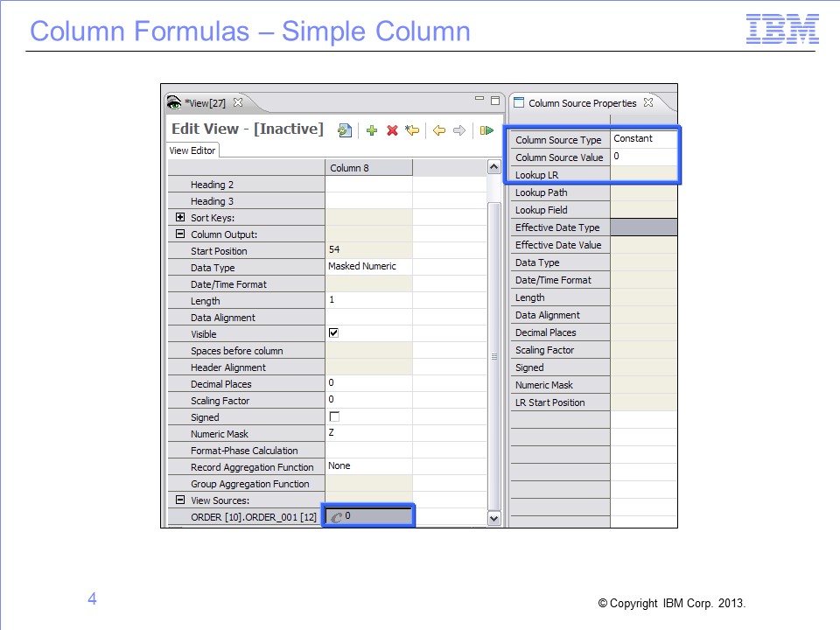Click the Heading 3 row label
840x630 pixels.
(212, 201)
